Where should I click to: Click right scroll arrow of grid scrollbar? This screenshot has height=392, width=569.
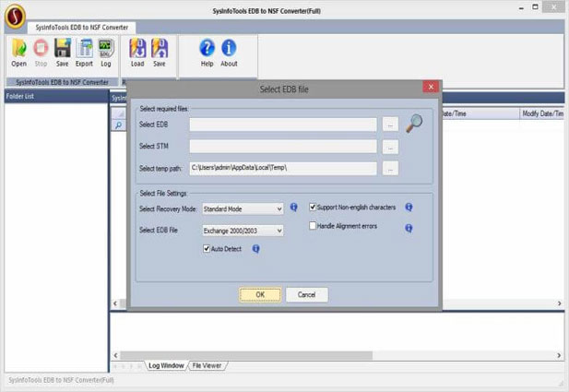pyautogui.click(x=559, y=303)
